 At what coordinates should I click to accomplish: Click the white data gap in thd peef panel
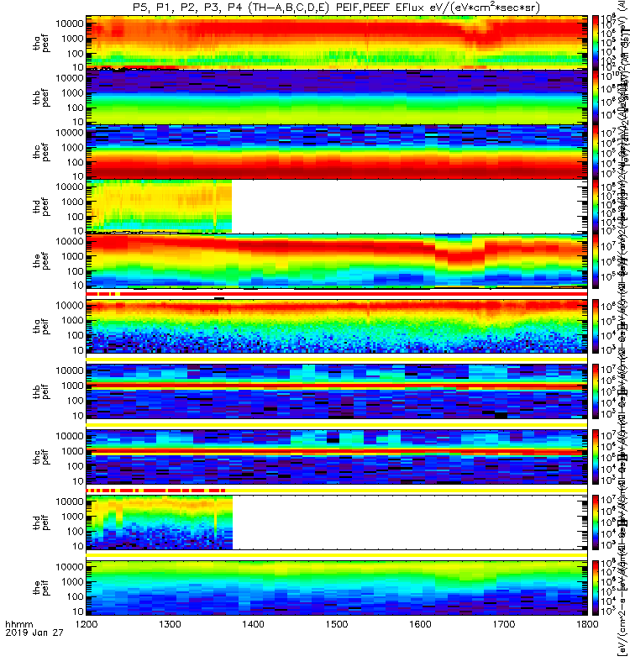tap(409, 206)
